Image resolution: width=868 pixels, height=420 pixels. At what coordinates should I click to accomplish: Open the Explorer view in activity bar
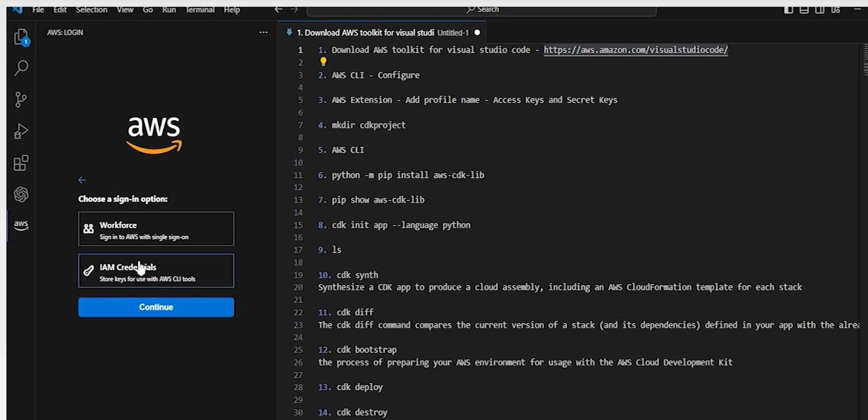pyautogui.click(x=21, y=37)
